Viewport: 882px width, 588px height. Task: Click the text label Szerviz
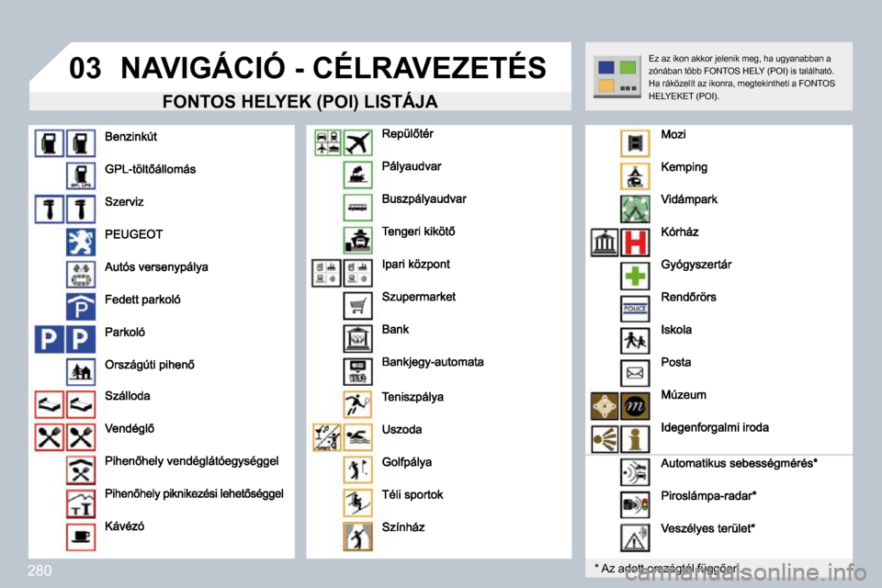[124, 202]
